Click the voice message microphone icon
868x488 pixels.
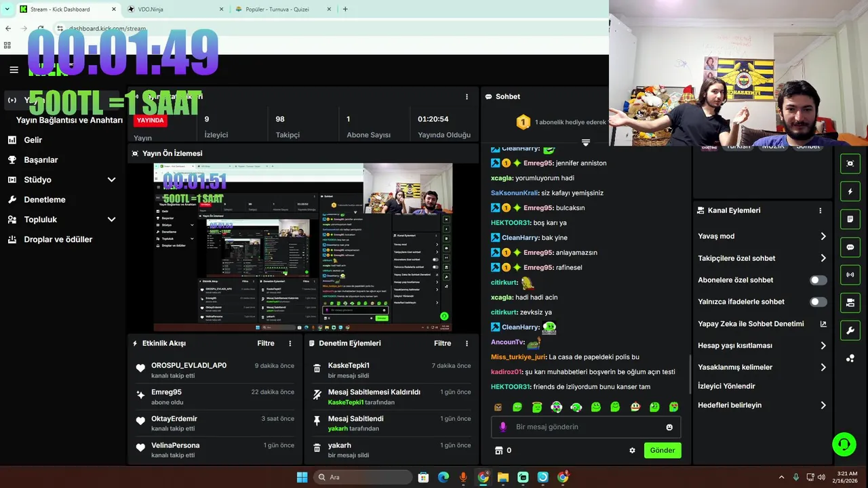pos(502,427)
